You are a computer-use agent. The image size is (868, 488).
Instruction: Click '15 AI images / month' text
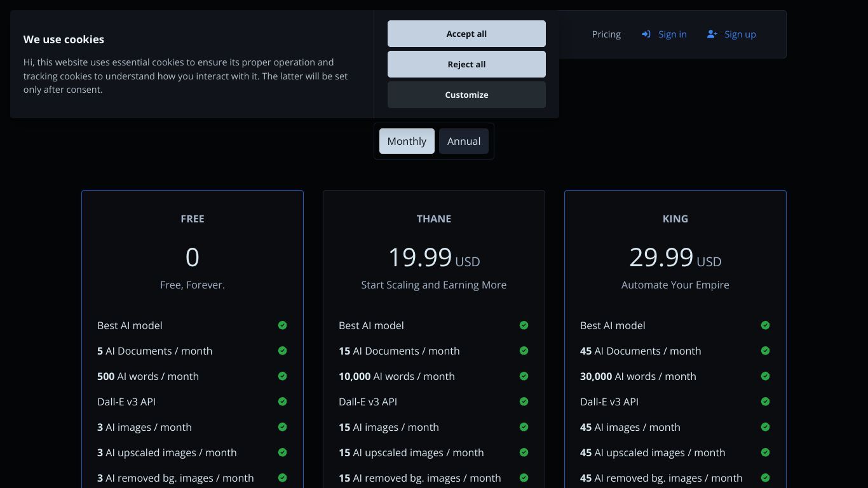389,427
